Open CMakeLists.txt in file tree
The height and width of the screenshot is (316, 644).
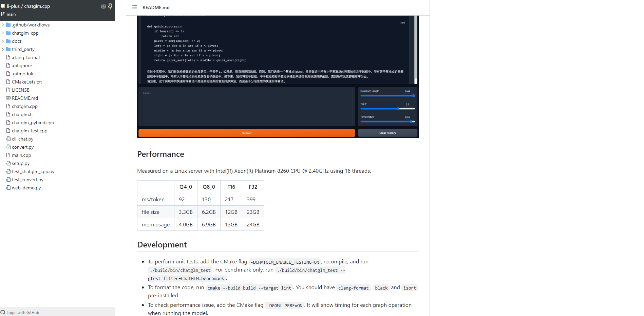coord(27,82)
